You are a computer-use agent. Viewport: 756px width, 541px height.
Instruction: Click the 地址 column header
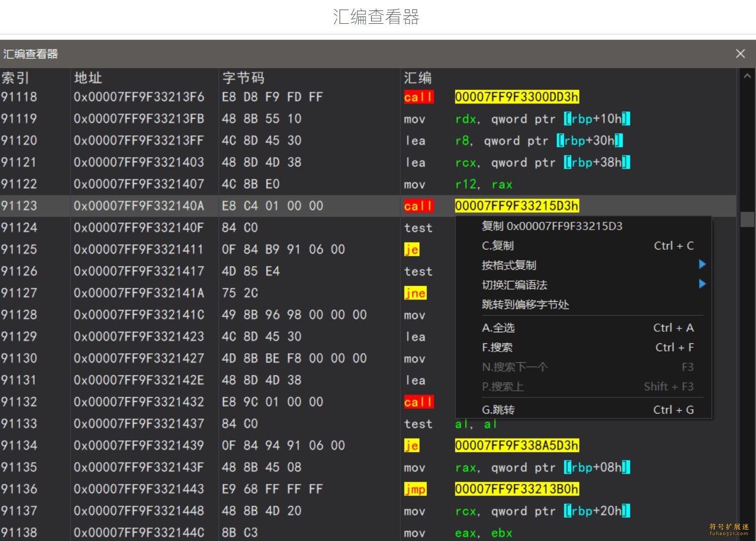[x=88, y=78]
